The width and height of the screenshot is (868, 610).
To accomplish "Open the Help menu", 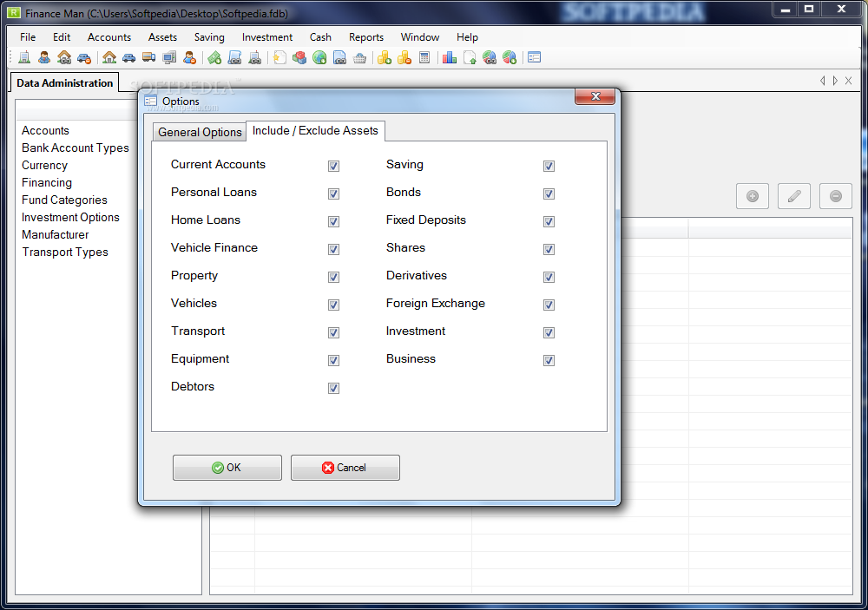I will coord(467,37).
